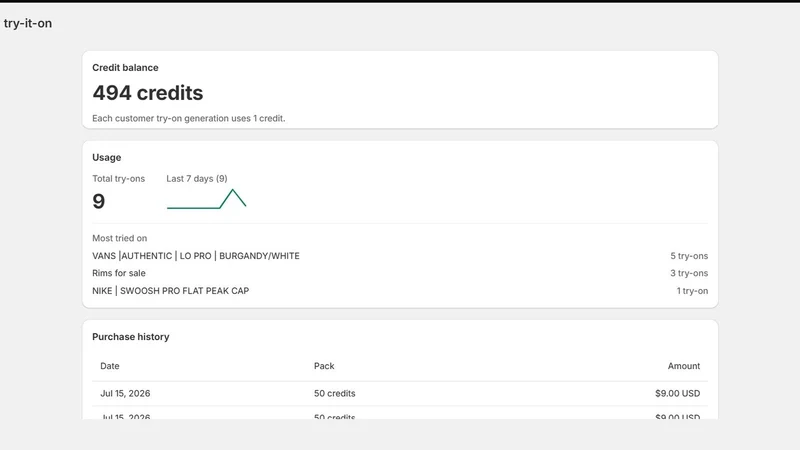Select NIKE SWOOSH PRO FLAT PEAK CAP row
Screen dimensions: 800x450
pos(400,291)
